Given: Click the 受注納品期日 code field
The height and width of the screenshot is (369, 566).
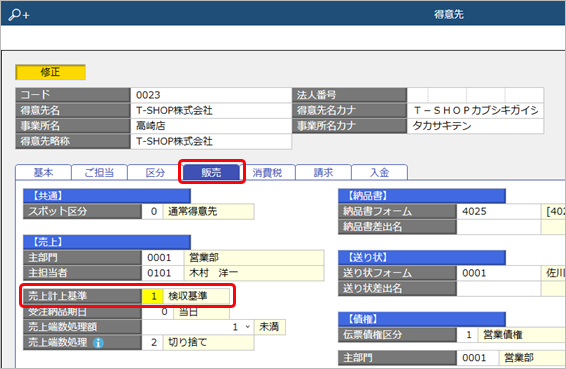Looking at the screenshot, I should [x=158, y=312].
